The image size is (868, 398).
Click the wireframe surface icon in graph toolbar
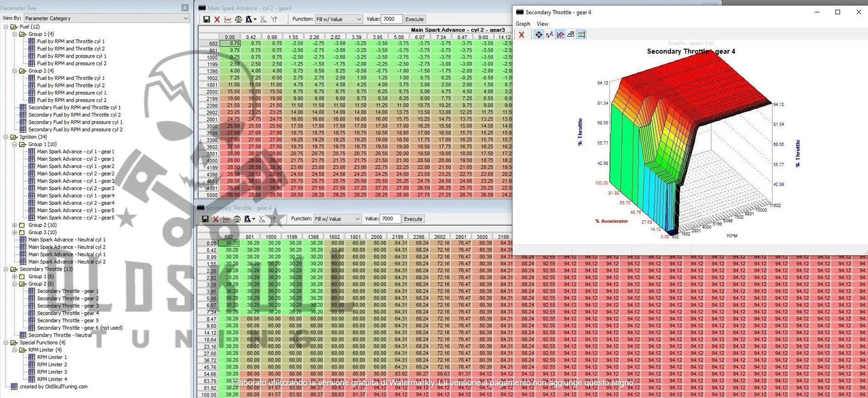pyautogui.click(x=571, y=35)
